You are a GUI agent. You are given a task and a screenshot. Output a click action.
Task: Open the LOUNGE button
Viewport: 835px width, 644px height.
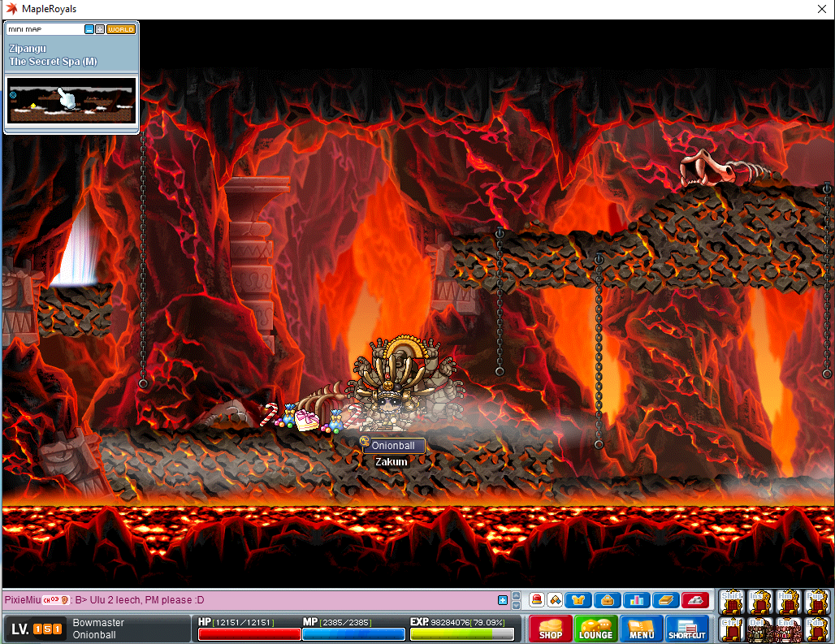click(596, 629)
